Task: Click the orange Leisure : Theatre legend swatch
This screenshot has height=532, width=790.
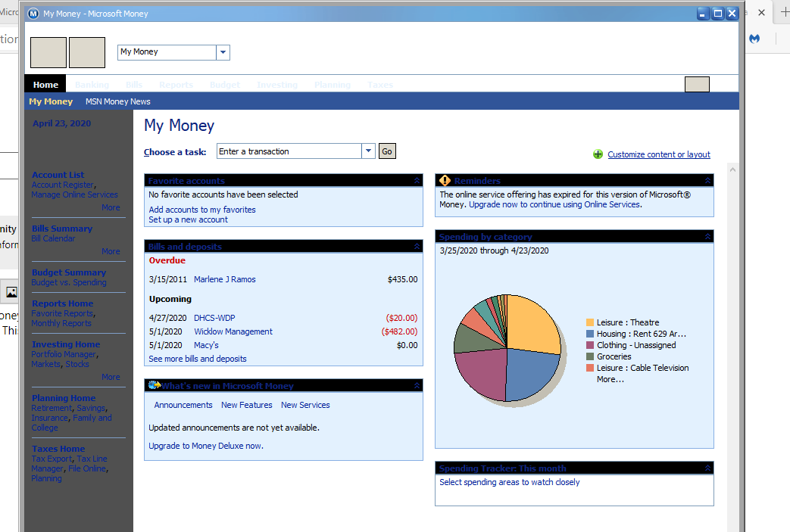Action: 590,322
